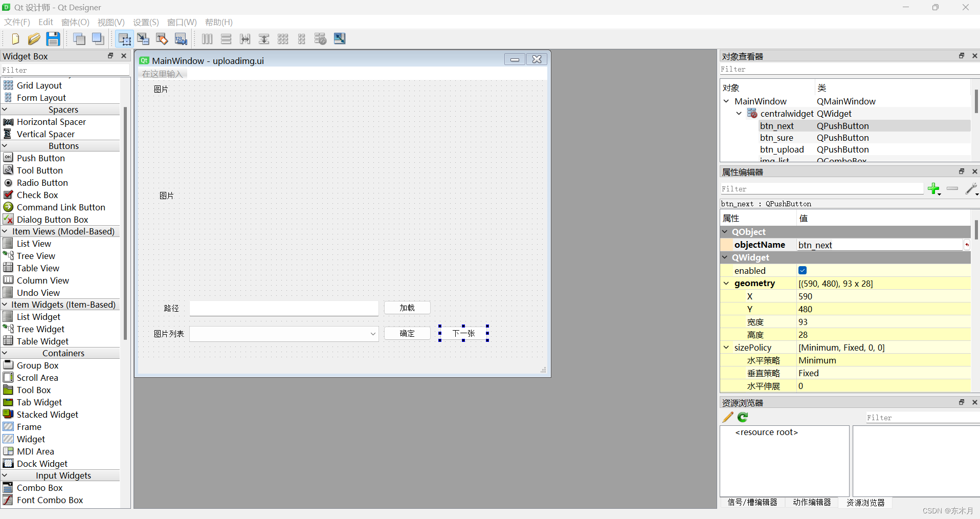Apply horizontal layout from toolbar
This screenshot has width=980, height=519.
point(207,39)
